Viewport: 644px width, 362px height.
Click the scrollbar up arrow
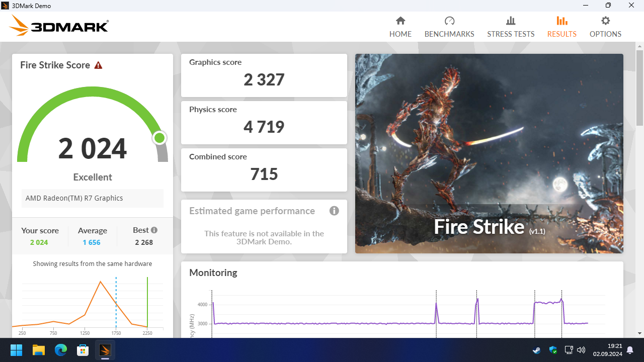(x=639, y=47)
